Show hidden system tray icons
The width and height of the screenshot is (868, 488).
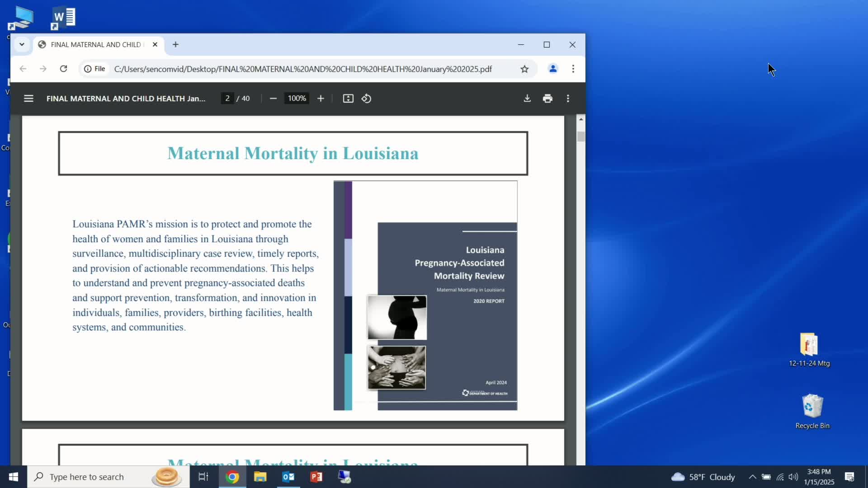[x=752, y=477]
